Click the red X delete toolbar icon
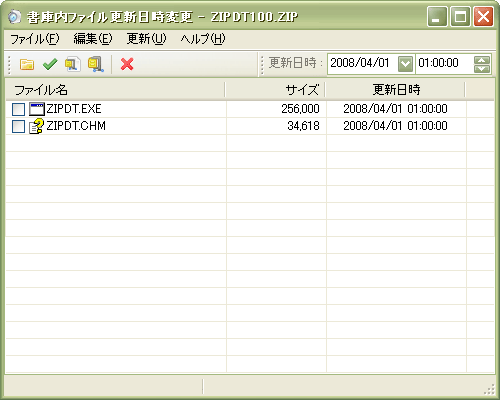 click(x=127, y=64)
